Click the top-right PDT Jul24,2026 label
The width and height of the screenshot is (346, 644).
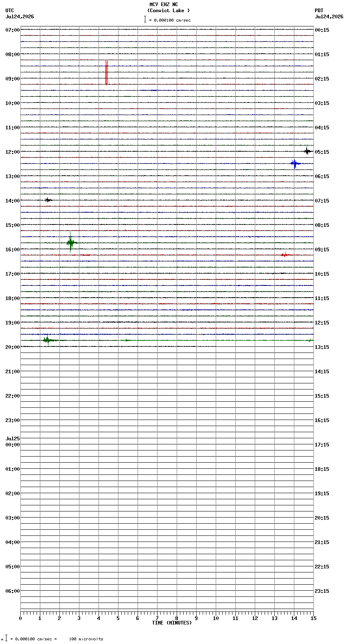pyautogui.click(x=329, y=14)
